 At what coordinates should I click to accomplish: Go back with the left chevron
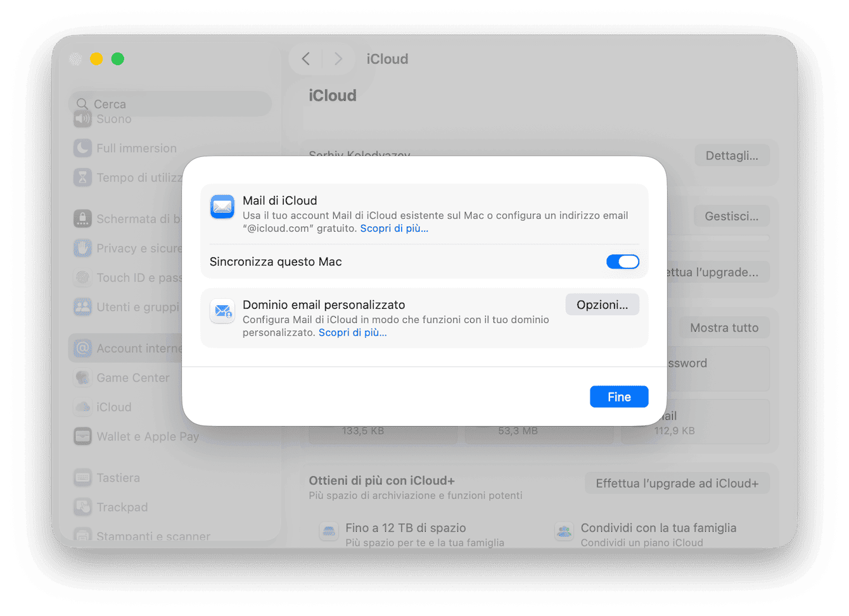point(306,59)
